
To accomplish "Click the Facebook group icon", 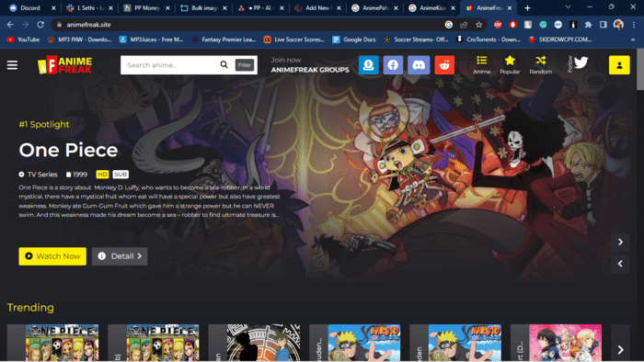I will pyautogui.click(x=393, y=65).
